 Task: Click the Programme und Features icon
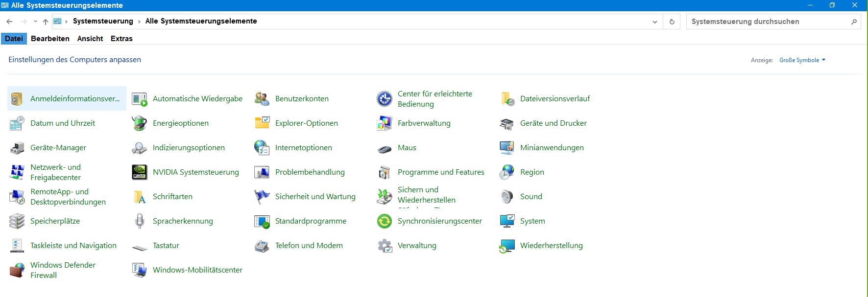pyautogui.click(x=384, y=172)
